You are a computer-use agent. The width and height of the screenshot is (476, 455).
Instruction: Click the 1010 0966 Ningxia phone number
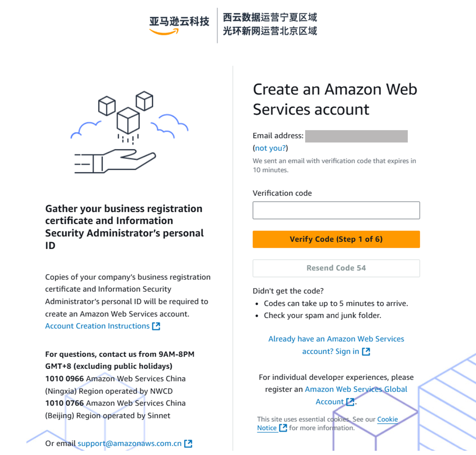click(65, 379)
